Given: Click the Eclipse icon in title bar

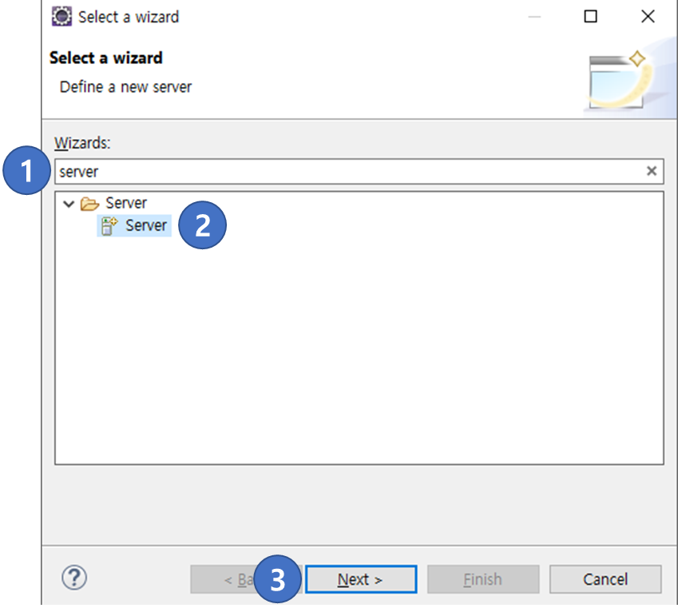Looking at the screenshot, I should pos(61,17).
